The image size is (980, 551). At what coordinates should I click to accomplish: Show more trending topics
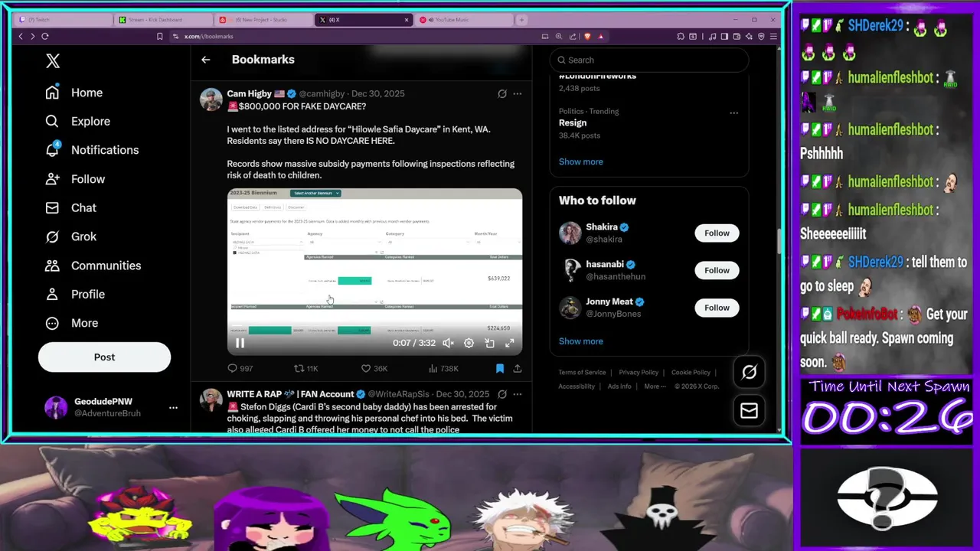[x=580, y=161]
